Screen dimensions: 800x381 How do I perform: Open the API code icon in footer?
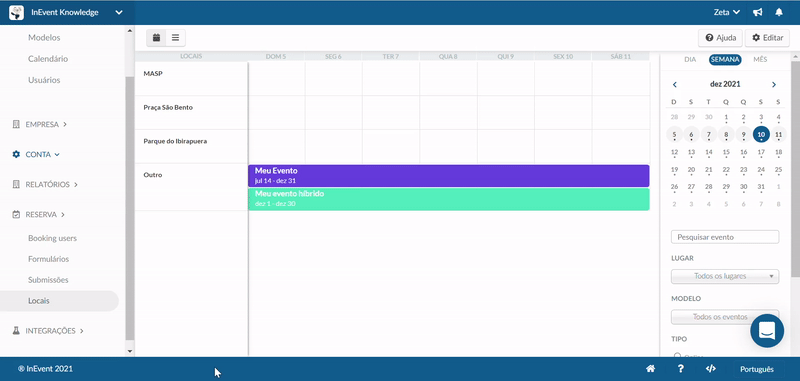tap(711, 369)
